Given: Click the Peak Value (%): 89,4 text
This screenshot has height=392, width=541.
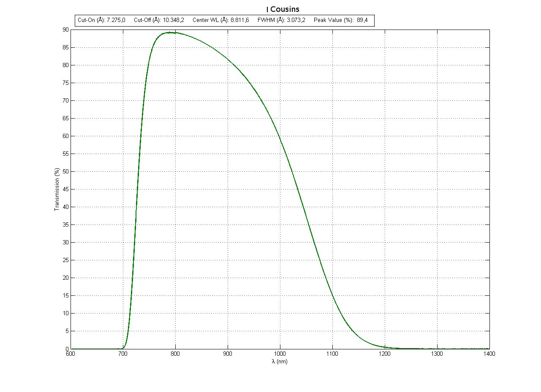Looking at the screenshot, I should tap(340, 20).
